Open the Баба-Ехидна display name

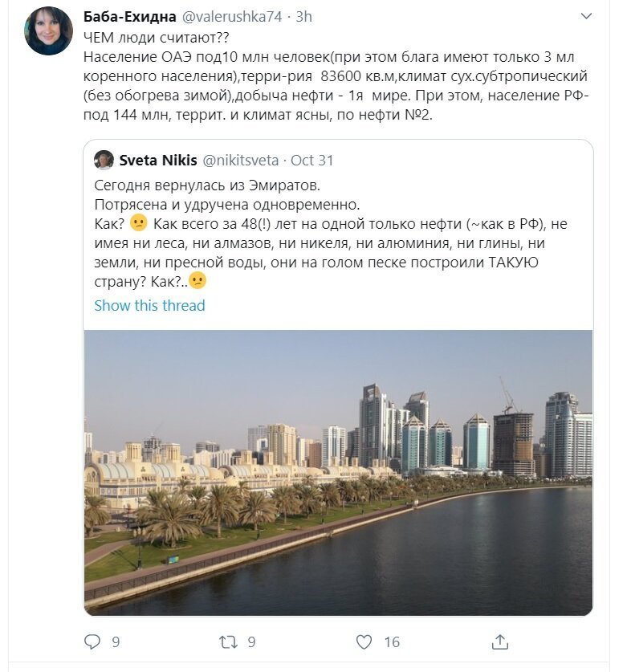click(x=130, y=17)
